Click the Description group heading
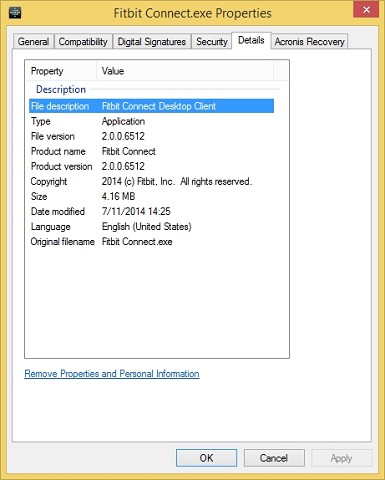This screenshot has height=480, width=385. (61, 89)
